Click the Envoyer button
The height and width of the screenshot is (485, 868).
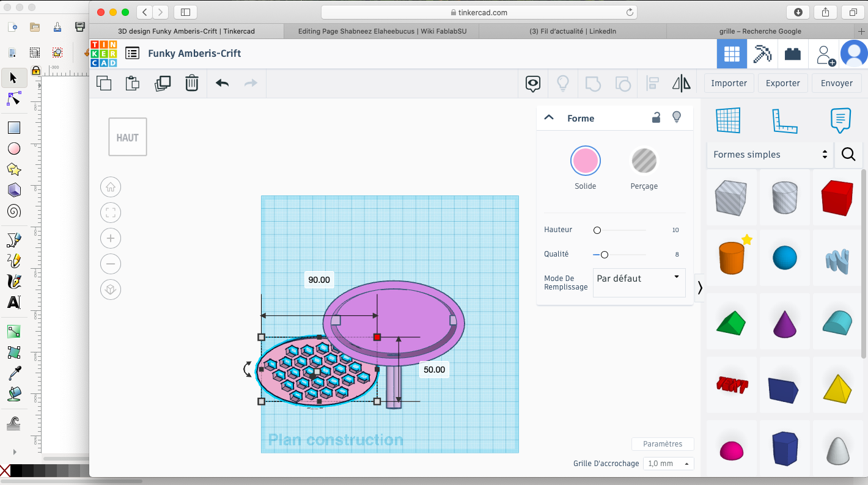coord(837,83)
